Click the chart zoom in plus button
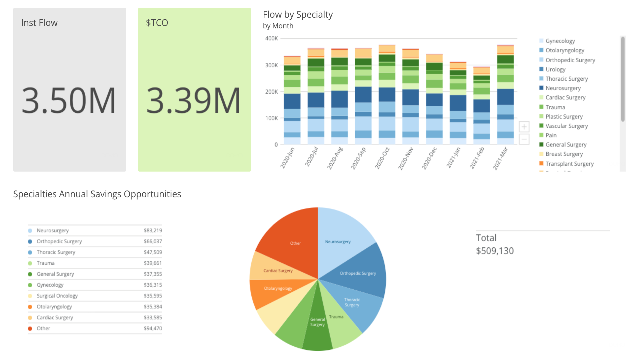The width and height of the screenshot is (644, 362). click(524, 127)
